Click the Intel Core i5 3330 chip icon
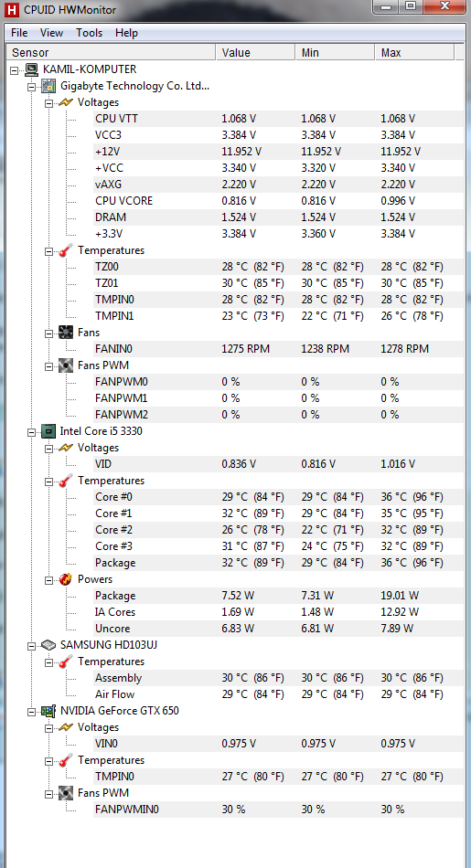The image size is (471, 868). [x=48, y=431]
